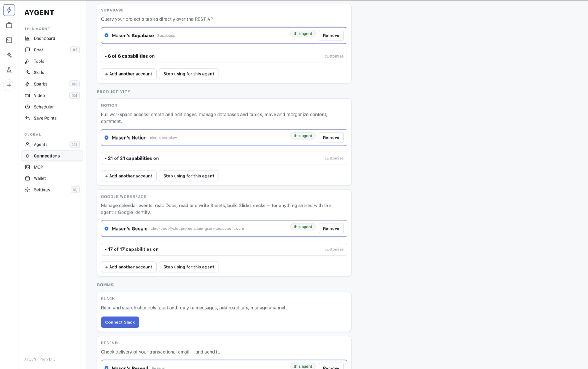Image resolution: width=588 pixels, height=369 pixels.
Task: Select the Mason's Google account radio button
Action: [107, 228]
